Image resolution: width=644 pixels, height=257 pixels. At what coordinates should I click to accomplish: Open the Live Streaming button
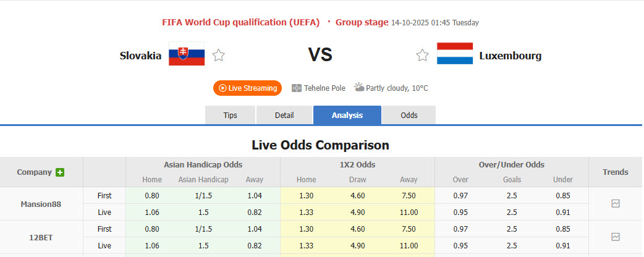(247, 88)
